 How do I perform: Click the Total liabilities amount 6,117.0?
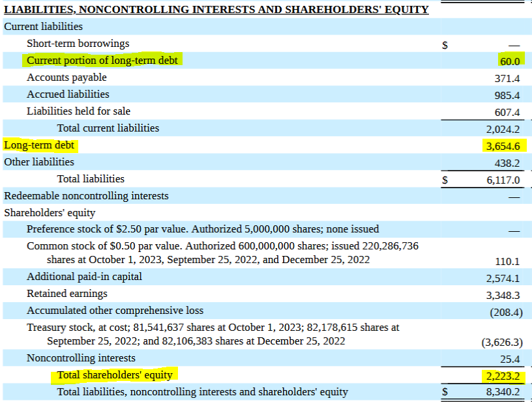coord(503,180)
